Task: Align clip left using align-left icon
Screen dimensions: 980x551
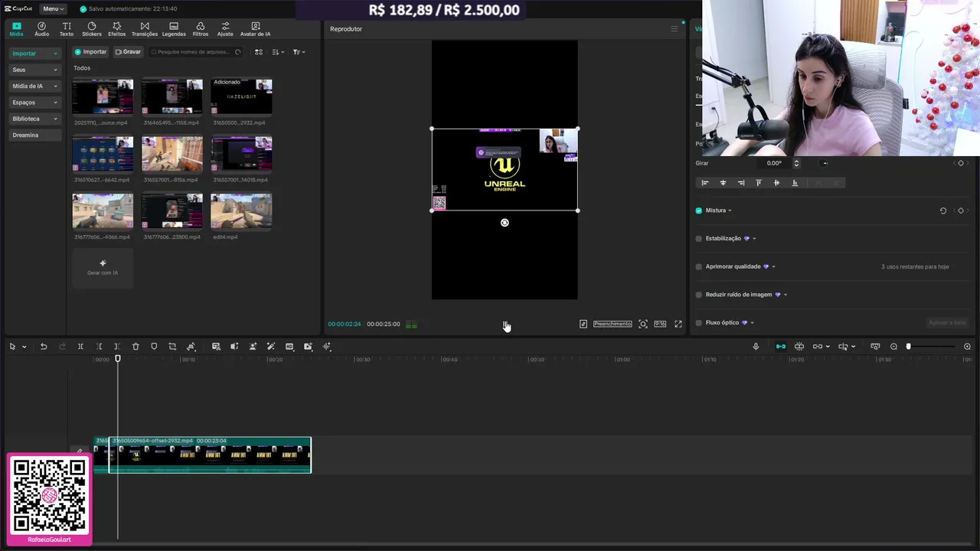Action: [x=705, y=183]
